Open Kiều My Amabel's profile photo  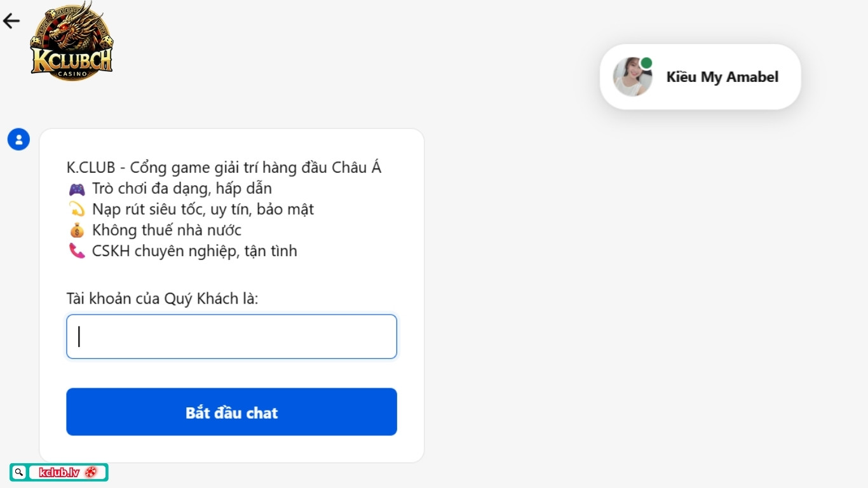pyautogui.click(x=632, y=76)
